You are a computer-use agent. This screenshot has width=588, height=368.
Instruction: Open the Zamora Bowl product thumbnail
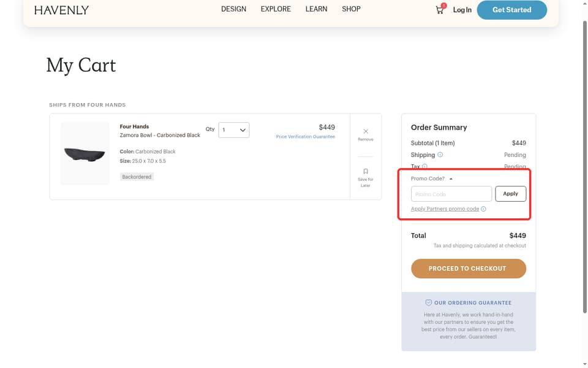pos(85,153)
